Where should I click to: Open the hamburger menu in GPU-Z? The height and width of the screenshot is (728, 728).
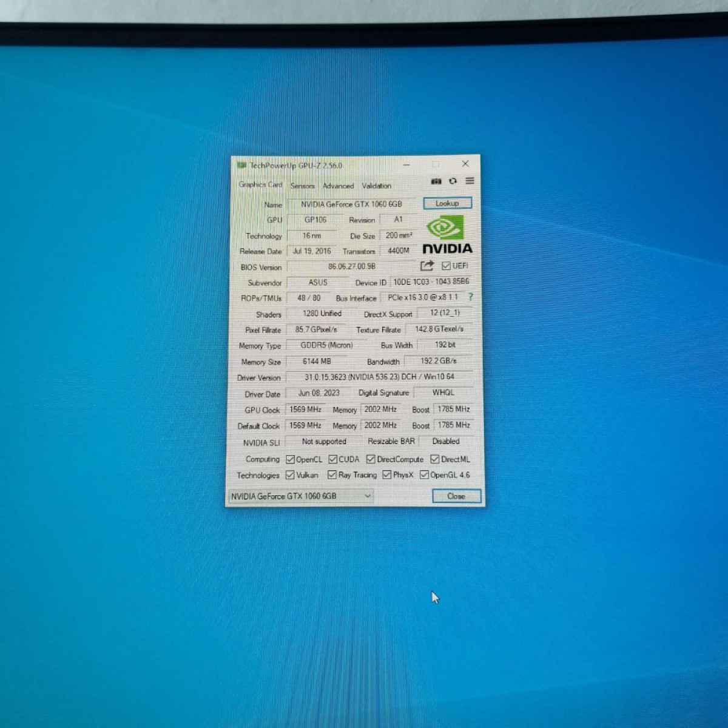coord(470,181)
